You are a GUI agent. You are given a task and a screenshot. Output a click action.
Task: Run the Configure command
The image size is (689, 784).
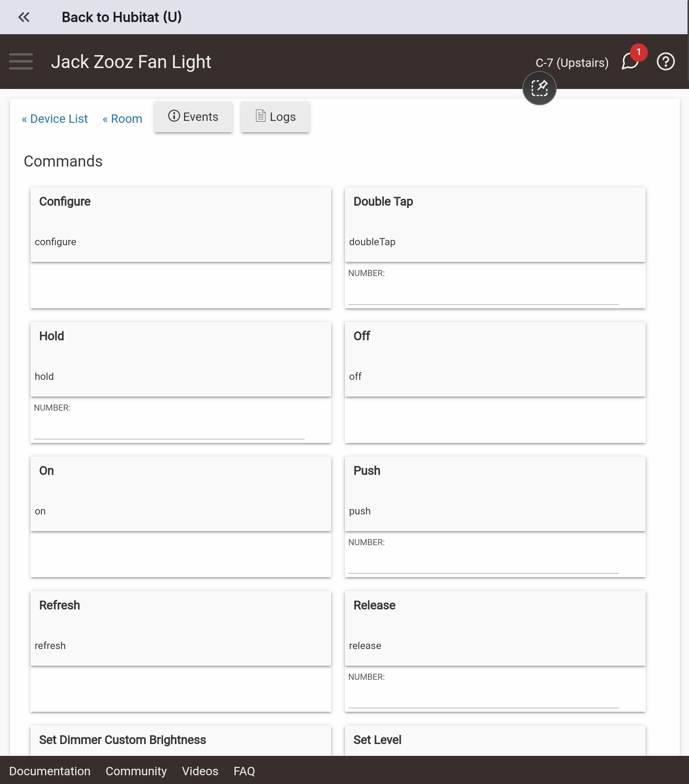(x=181, y=225)
